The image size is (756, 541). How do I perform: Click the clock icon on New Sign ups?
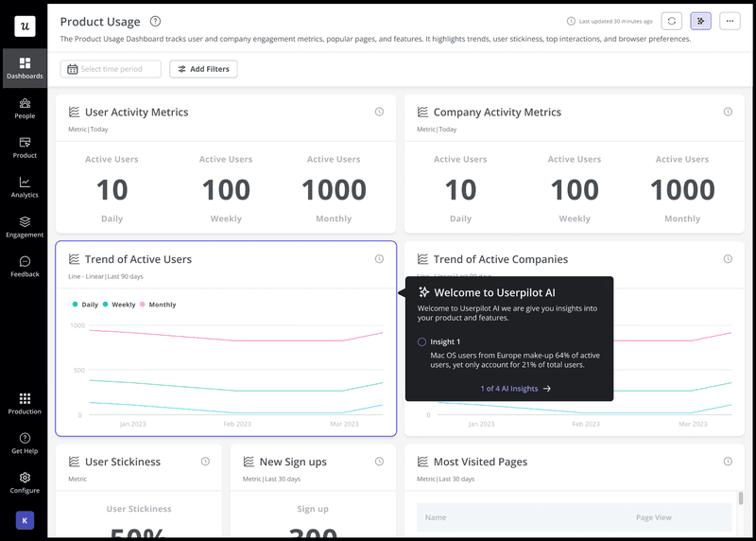coord(380,462)
